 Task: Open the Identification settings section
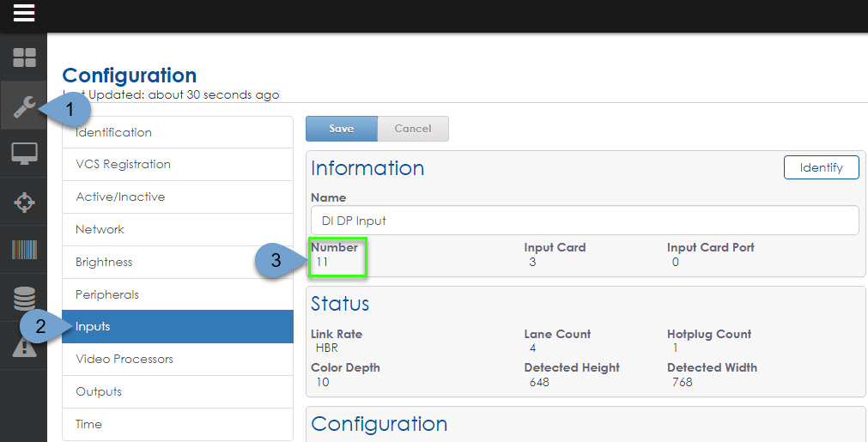click(177, 132)
